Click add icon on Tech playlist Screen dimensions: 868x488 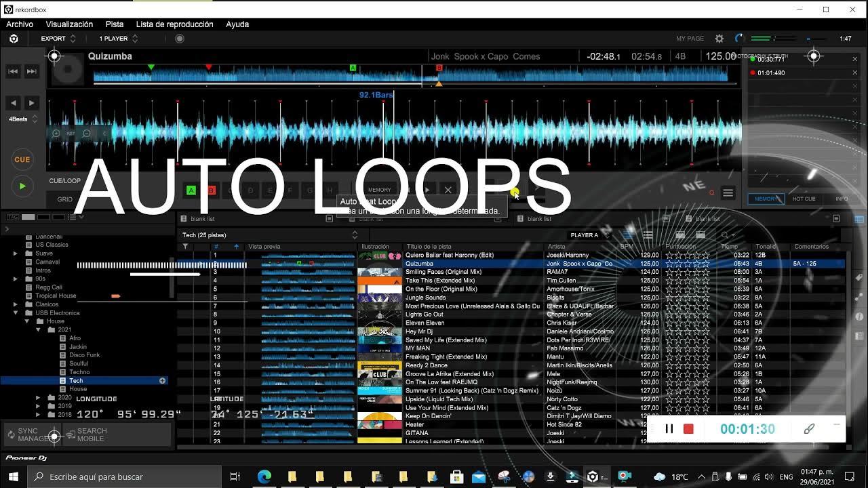(162, 381)
